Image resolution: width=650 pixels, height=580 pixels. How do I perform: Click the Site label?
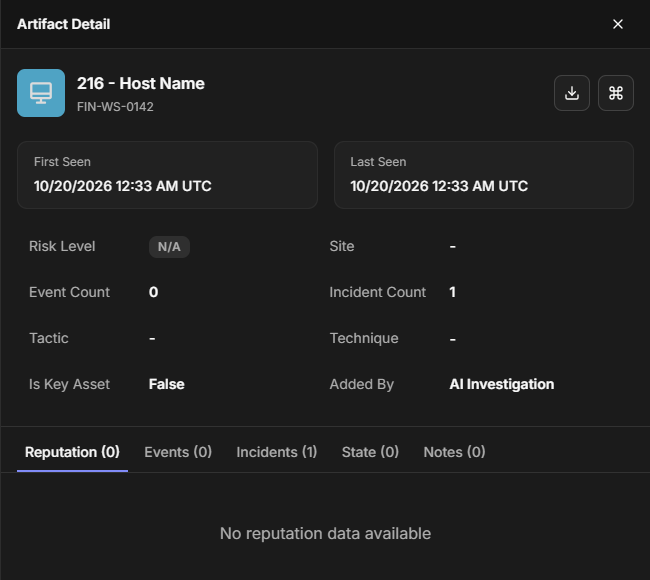tap(342, 246)
